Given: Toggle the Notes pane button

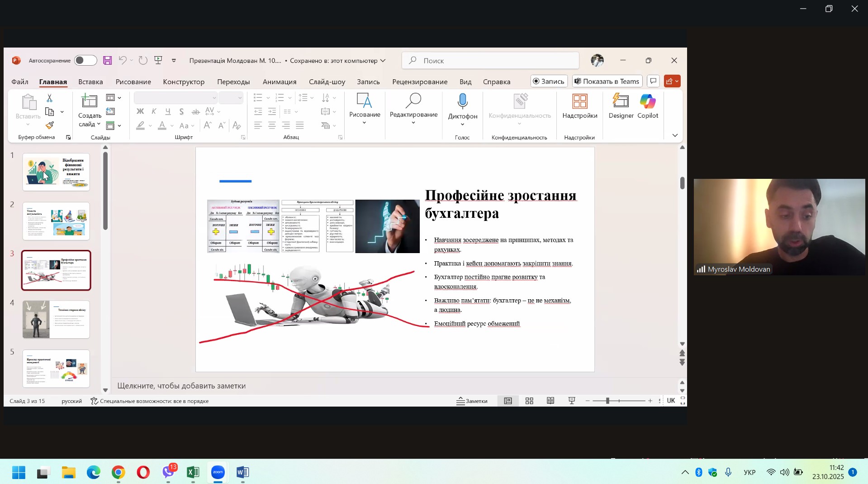Looking at the screenshot, I should coord(472,401).
